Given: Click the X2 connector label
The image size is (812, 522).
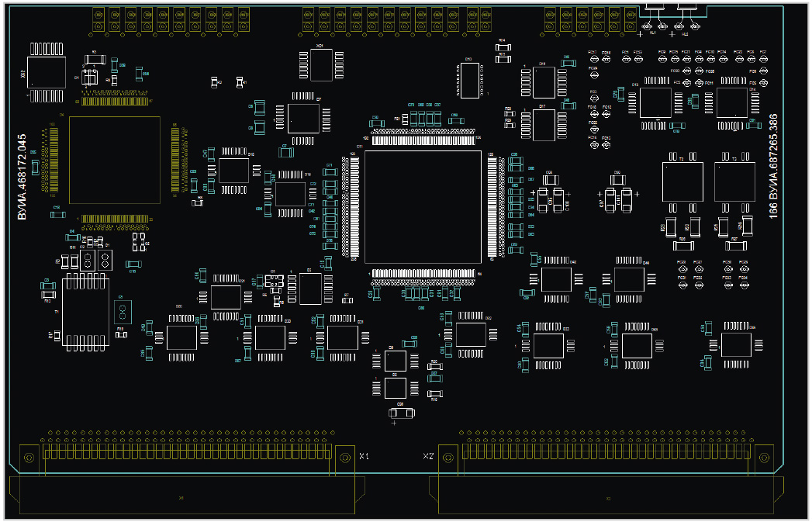Looking at the screenshot, I should point(428,456).
